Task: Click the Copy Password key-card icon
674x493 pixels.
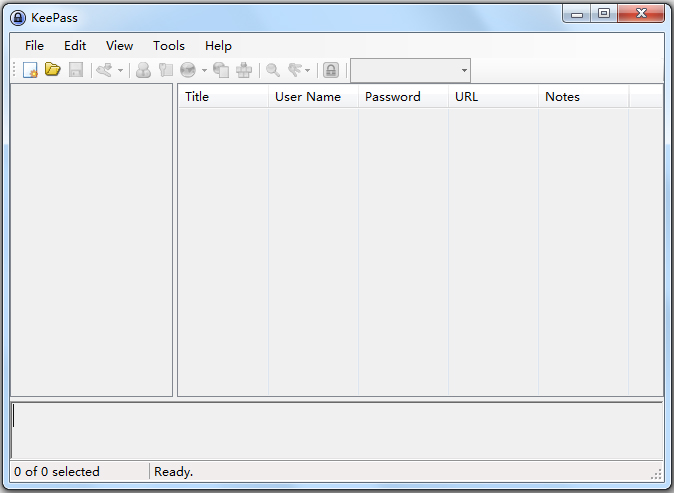Action: [165, 70]
